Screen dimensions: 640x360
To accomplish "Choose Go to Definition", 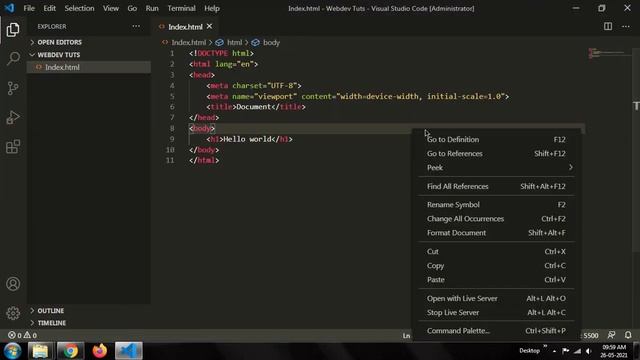I will pos(496,140).
